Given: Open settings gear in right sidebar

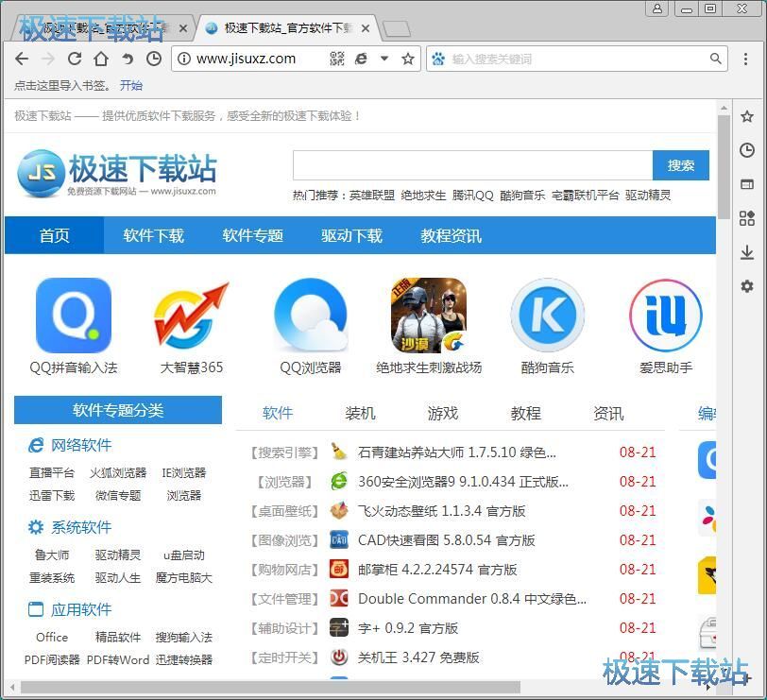Looking at the screenshot, I should coord(747,286).
